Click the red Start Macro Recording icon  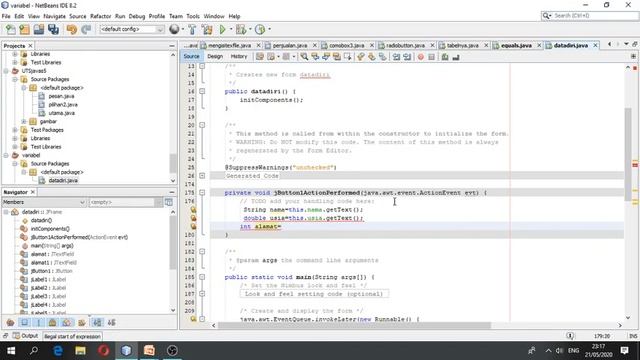(421, 57)
